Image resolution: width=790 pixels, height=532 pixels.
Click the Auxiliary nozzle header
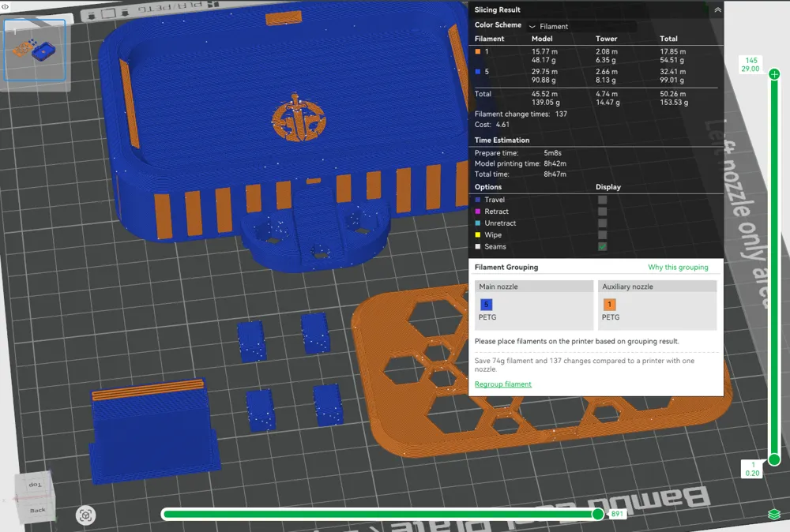tap(657, 287)
